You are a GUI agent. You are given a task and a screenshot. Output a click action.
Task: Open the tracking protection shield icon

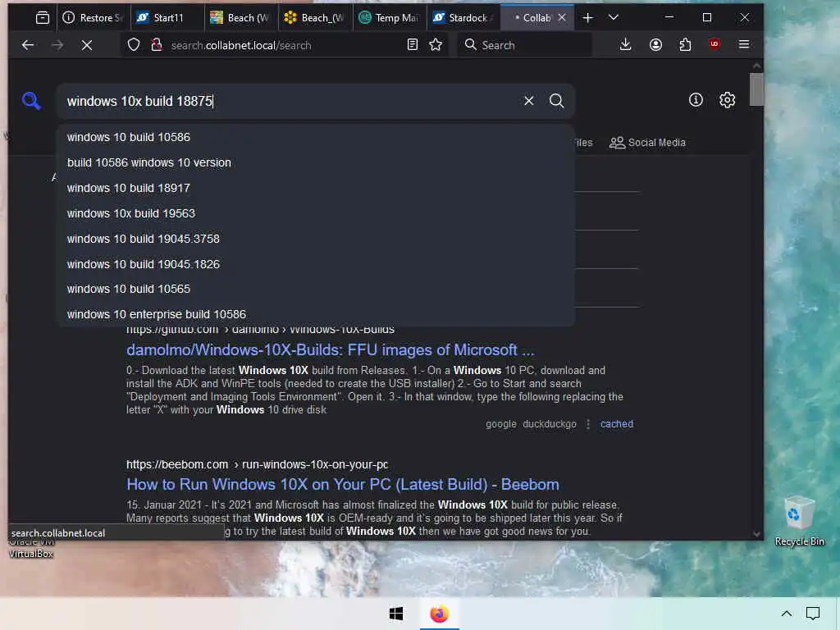click(134, 45)
